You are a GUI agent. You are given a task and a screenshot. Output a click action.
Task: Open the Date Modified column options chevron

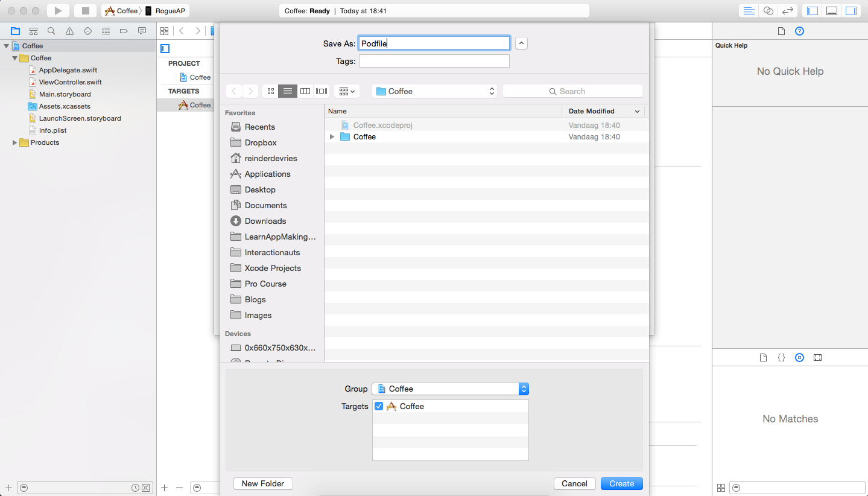click(637, 111)
